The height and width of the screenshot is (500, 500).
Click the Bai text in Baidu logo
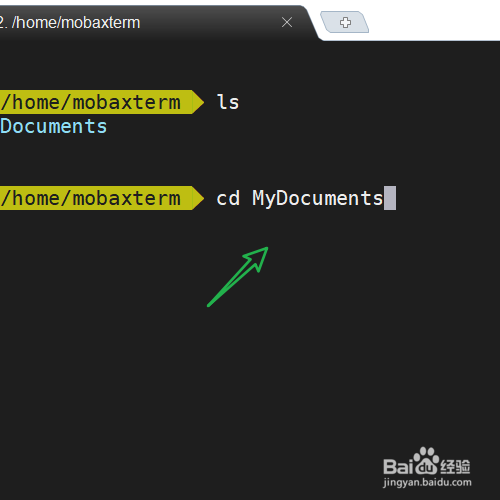coord(398,466)
